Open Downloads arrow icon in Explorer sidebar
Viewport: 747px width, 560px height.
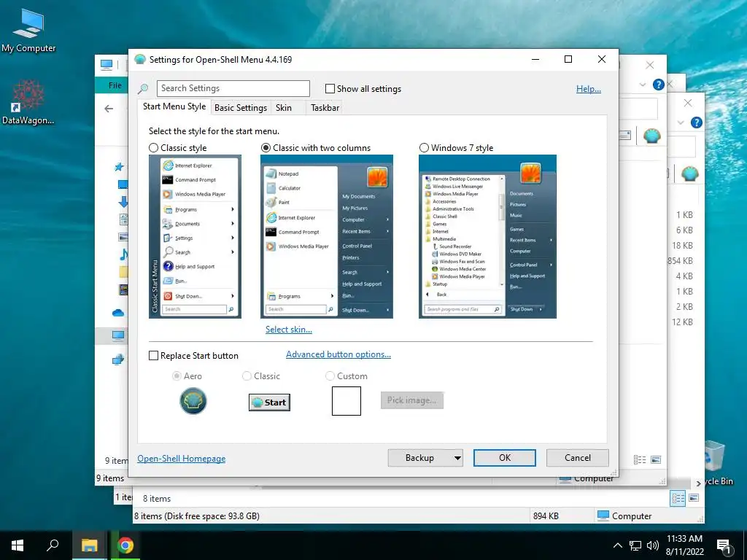123,201
